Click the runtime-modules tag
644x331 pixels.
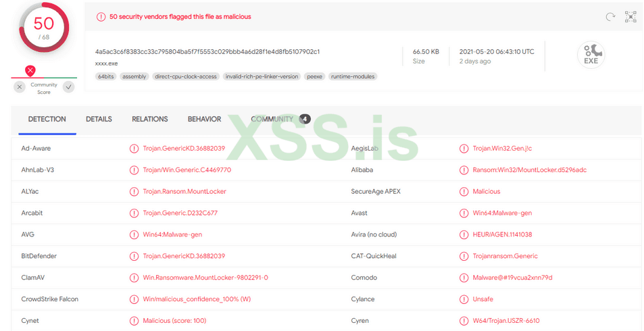tap(353, 76)
